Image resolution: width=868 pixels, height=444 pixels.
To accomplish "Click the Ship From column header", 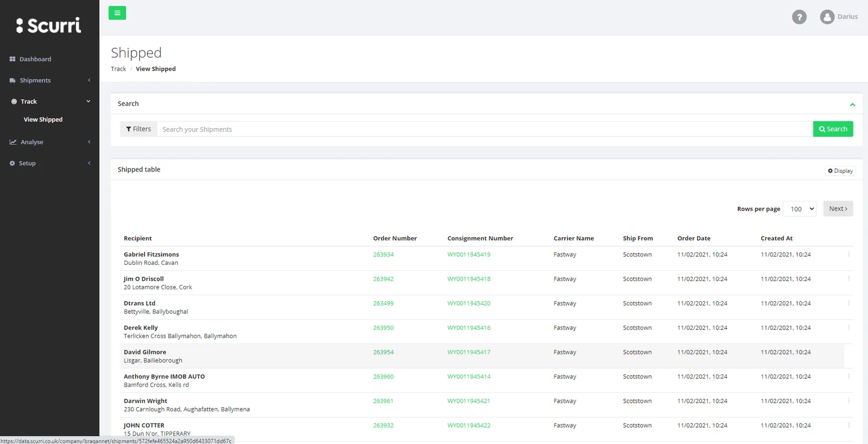I will [638, 238].
